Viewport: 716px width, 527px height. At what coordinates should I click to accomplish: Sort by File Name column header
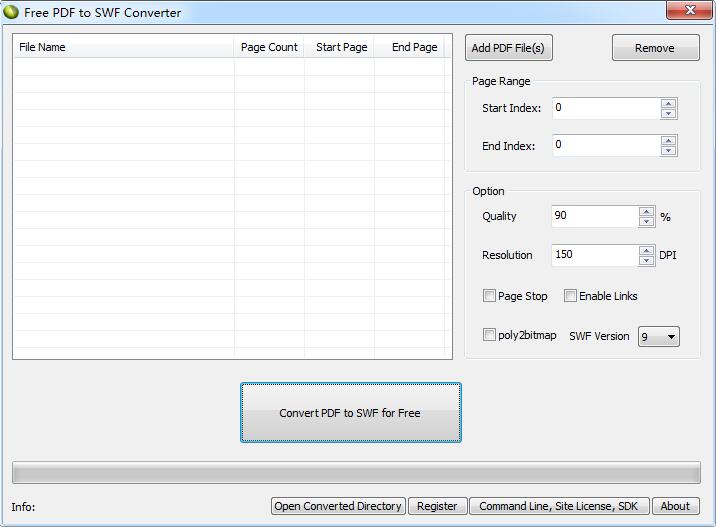(124, 47)
